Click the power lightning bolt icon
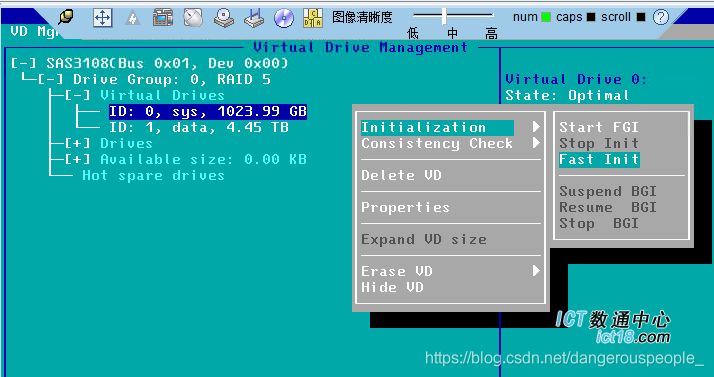The height and width of the screenshot is (377, 714). (x=133, y=18)
